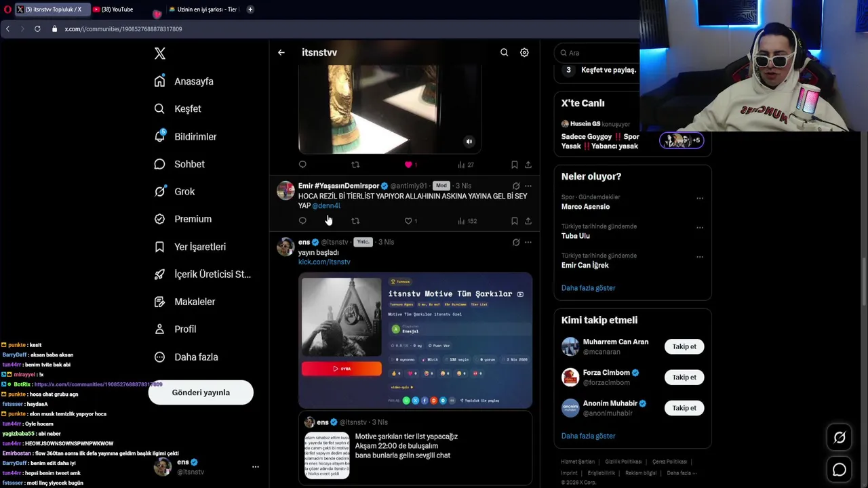Open more options on Emir's post

point(528,186)
